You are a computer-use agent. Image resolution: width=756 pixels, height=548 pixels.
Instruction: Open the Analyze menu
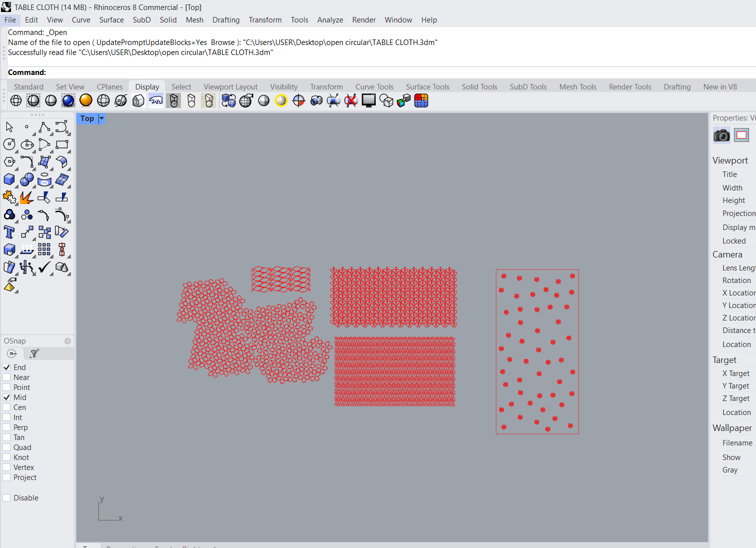coord(330,20)
